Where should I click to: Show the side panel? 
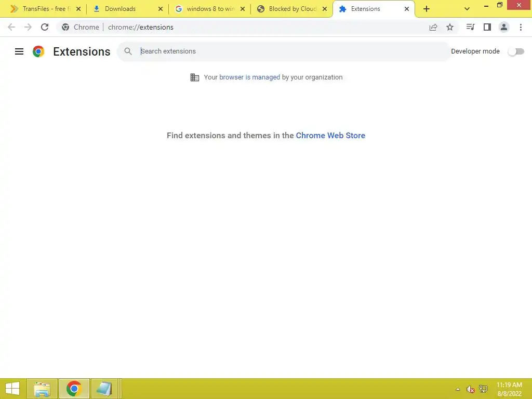click(x=487, y=27)
